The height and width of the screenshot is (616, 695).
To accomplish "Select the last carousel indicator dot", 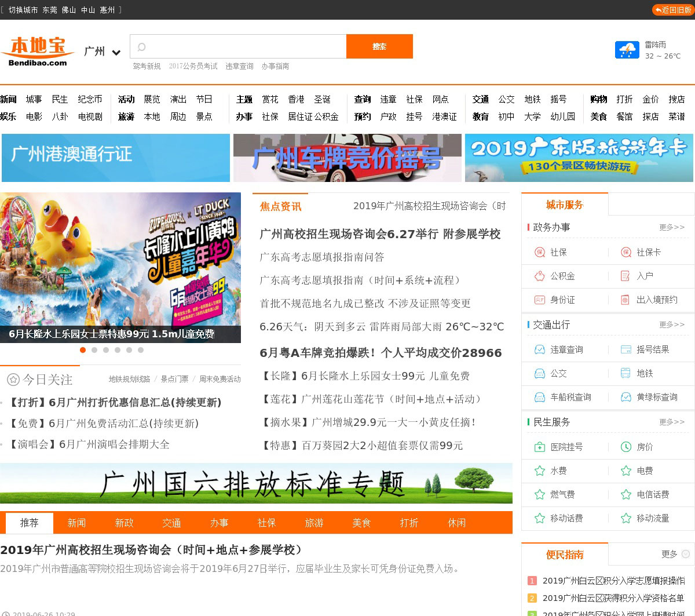I will click(x=141, y=350).
